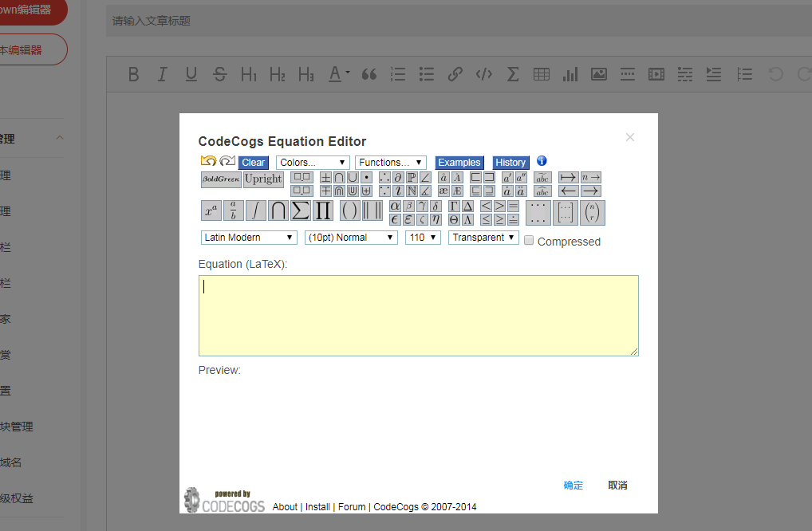
Task: Insert superscript x^a template
Action: point(211,211)
